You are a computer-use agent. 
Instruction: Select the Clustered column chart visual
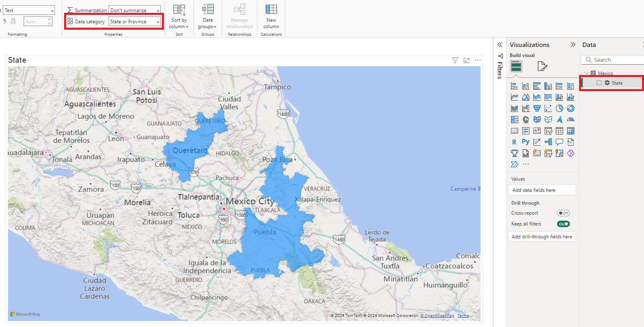(548, 86)
